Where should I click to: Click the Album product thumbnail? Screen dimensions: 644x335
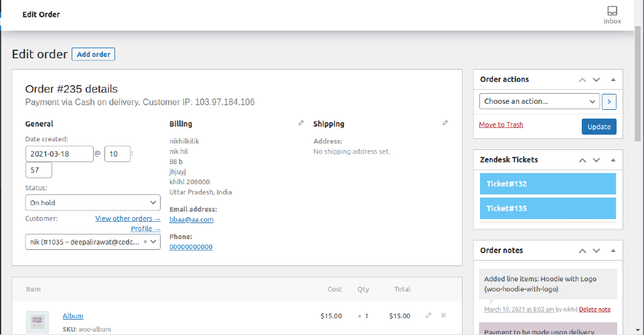click(37, 322)
